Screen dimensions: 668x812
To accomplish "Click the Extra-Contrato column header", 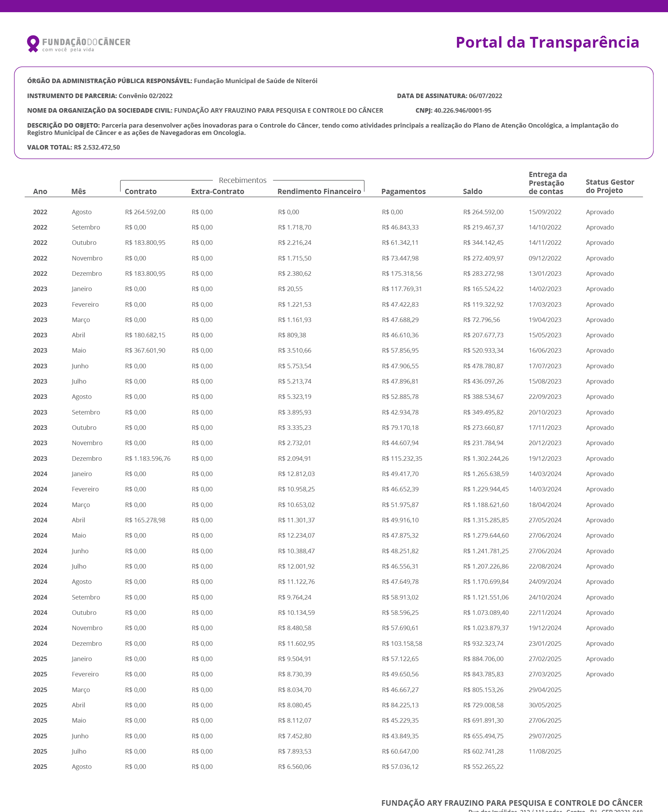I will coord(217,191).
